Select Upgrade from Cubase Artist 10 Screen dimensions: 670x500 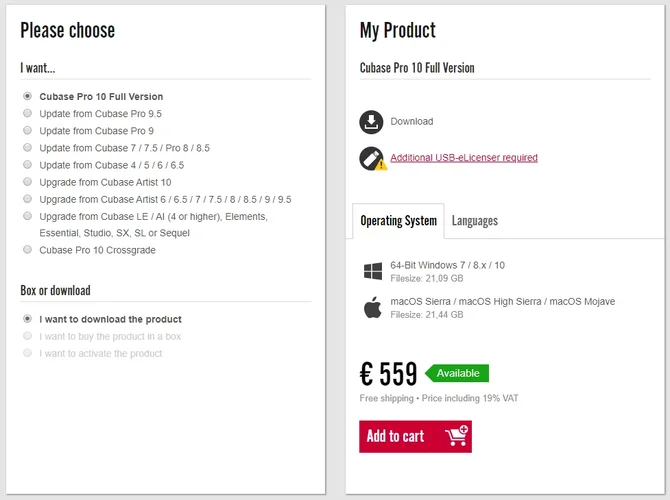pyautogui.click(x=27, y=182)
